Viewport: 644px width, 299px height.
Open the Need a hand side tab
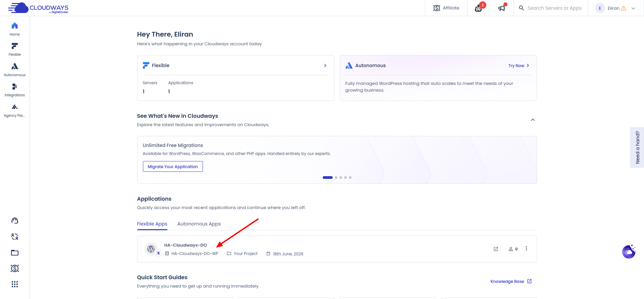coord(637,147)
